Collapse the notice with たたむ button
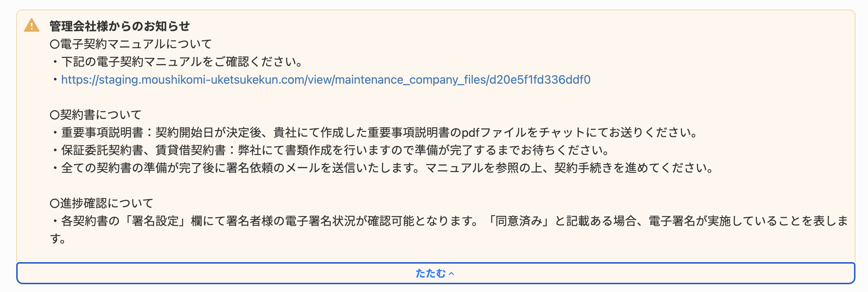Image resolution: width=868 pixels, height=292 pixels. point(435,273)
